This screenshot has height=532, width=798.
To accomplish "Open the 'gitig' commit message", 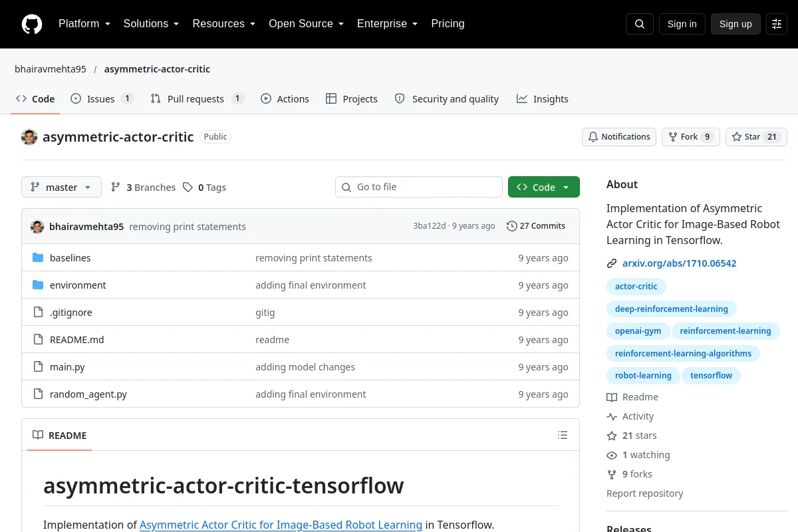I will tap(265, 313).
